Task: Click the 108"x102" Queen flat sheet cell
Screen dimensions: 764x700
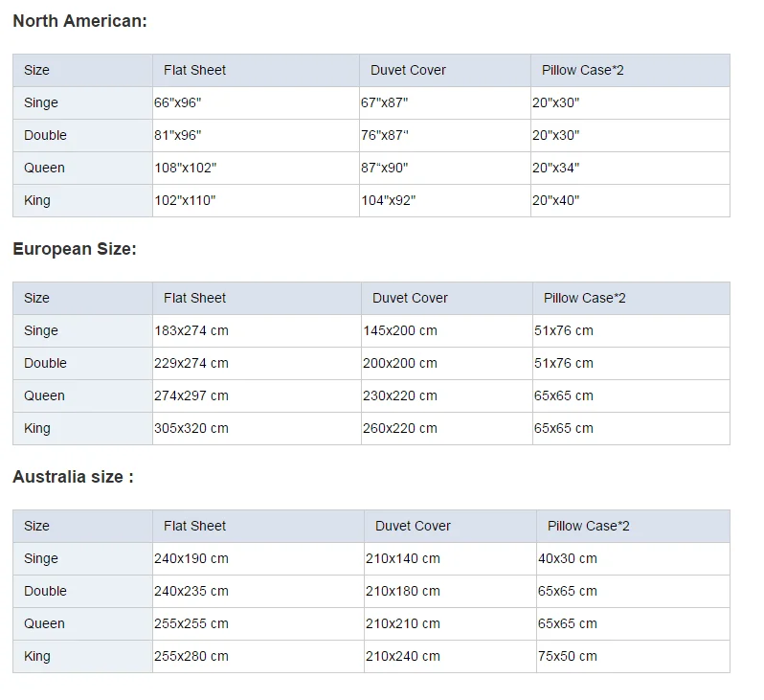Action: coord(186,168)
